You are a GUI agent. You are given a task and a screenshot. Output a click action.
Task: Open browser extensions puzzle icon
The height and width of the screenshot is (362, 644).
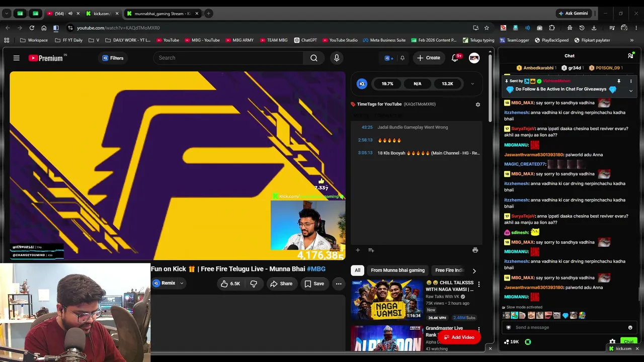(552, 28)
